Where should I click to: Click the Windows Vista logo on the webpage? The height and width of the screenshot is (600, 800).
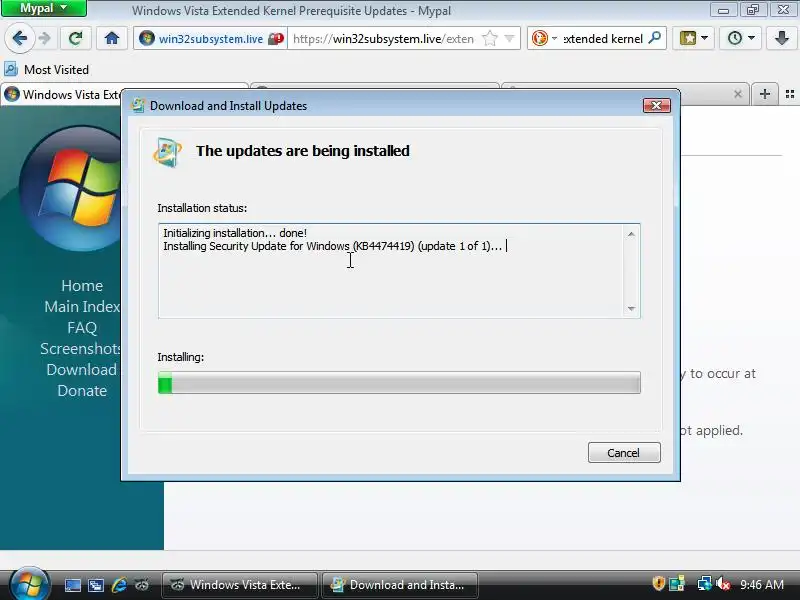(71, 188)
